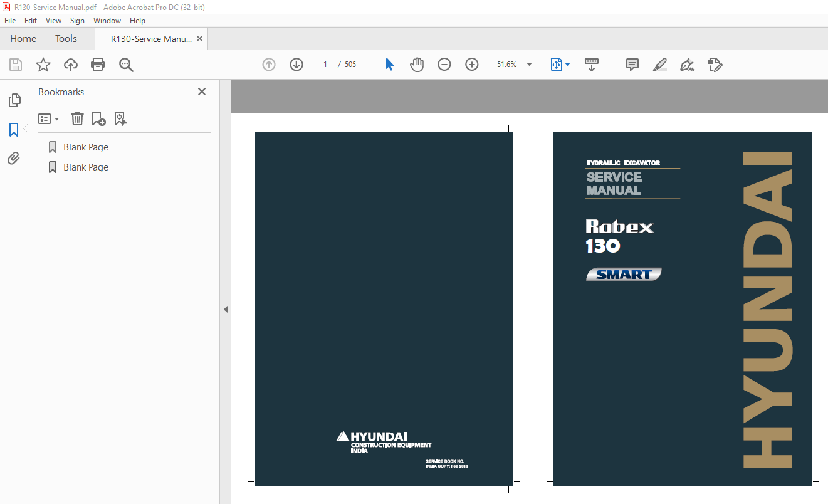Screen dimensions: 828x504
Task: Close the R130-Service Manual tab
Action: 200,39
